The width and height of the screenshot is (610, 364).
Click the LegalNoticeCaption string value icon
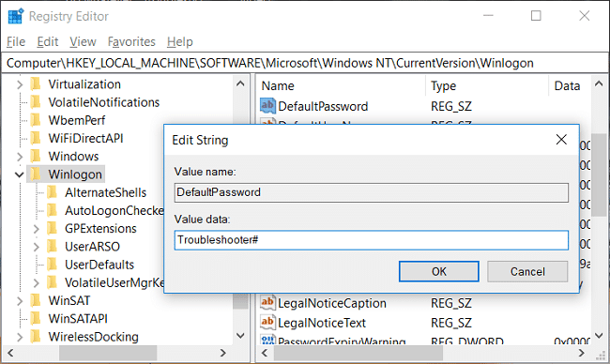267,303
